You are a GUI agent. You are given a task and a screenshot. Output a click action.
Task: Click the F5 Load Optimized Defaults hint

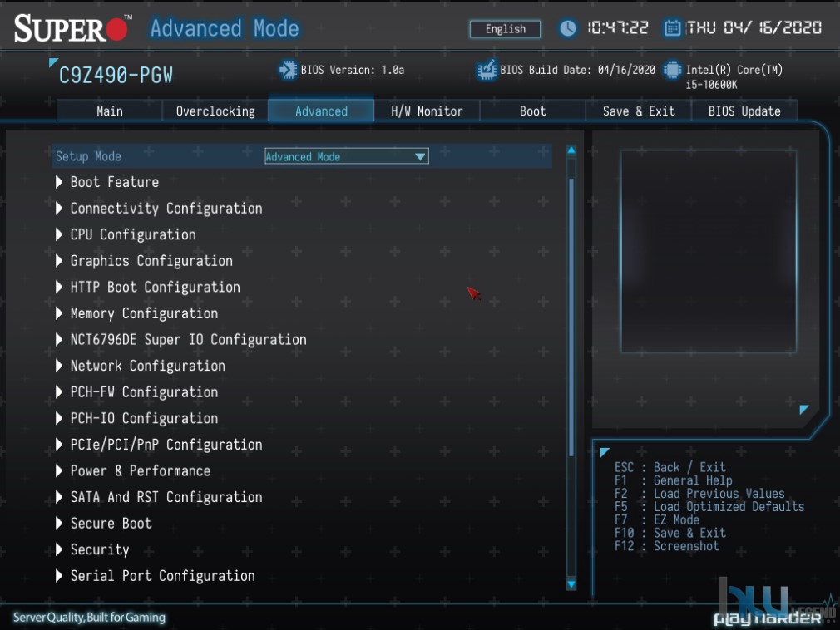(709, 506)
